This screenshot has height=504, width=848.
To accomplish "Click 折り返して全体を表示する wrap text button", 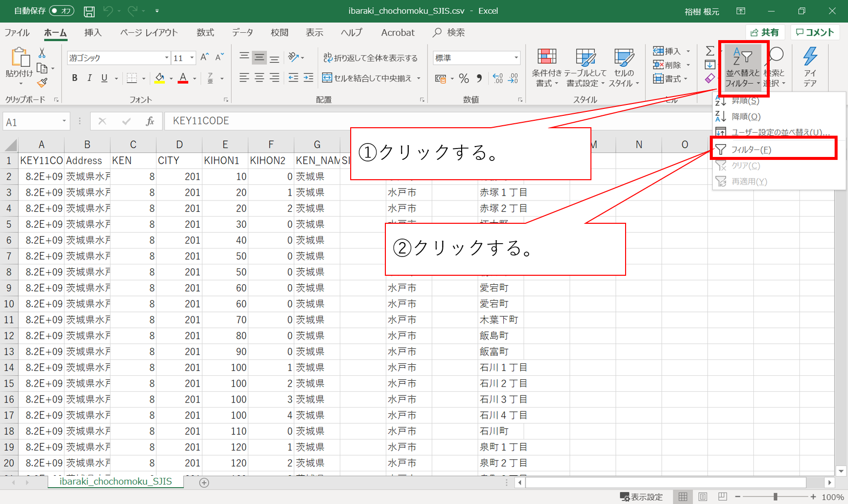I will click(371, 58).
